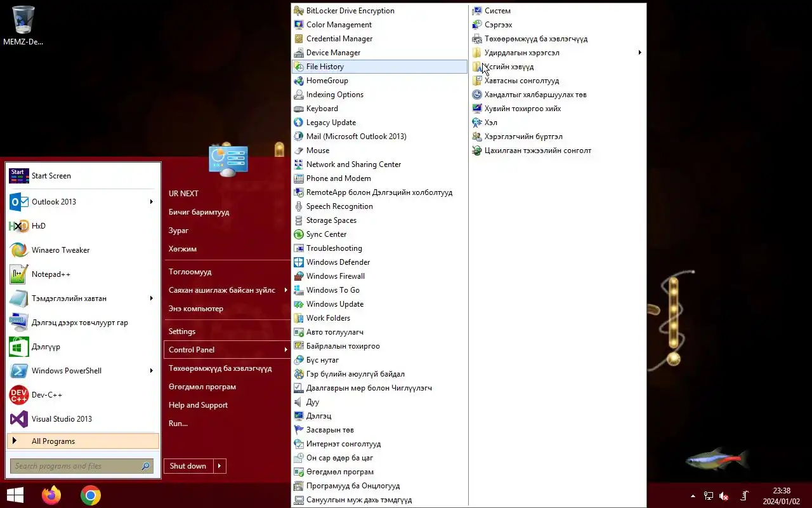Open Дэлгүүр (Store) from the Start menu
Image resolution: width=812 pixels, height=508 pixels.
point(82,347)
